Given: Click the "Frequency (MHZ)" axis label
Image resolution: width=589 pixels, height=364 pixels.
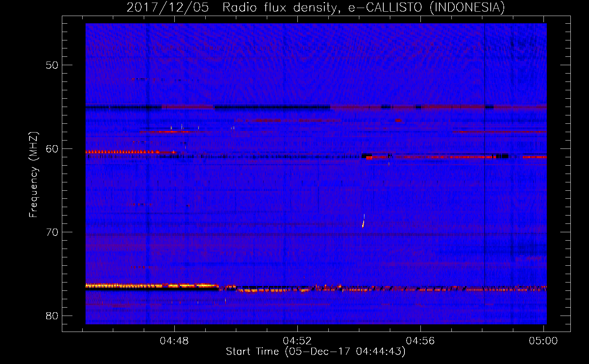Looking at the screenshot, I should coord(33,175).
